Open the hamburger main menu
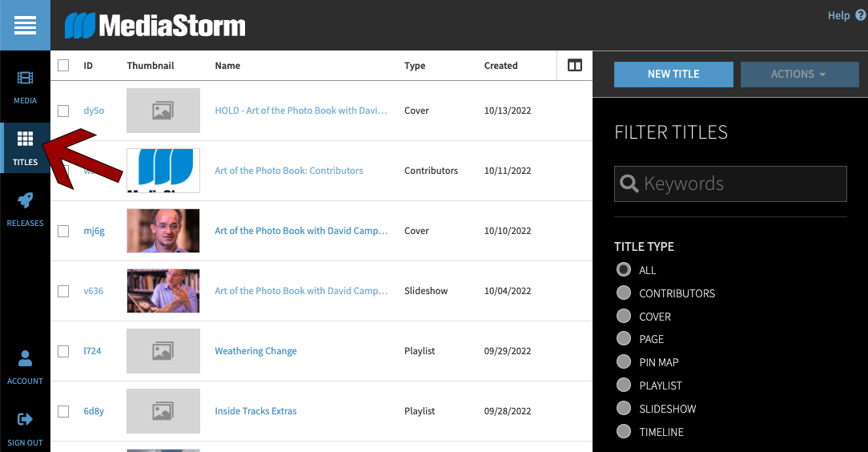The image size is (868, 452). [25, 26]
